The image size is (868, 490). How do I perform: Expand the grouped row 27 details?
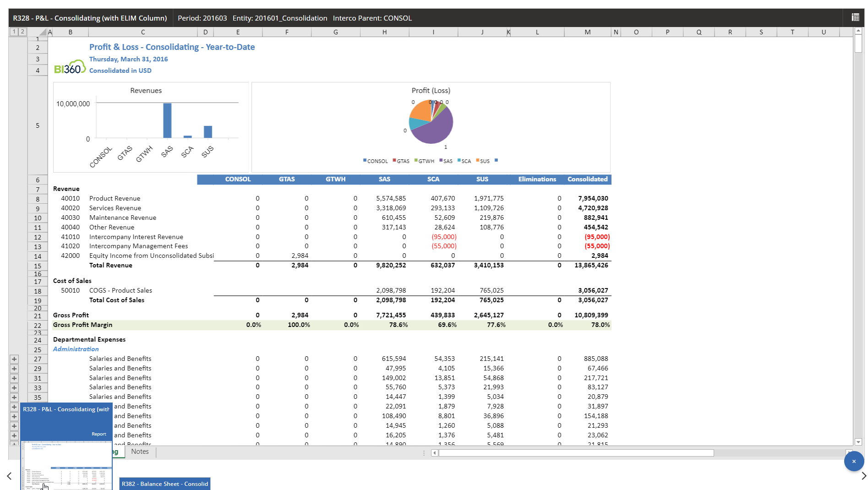tap(14, 359)
